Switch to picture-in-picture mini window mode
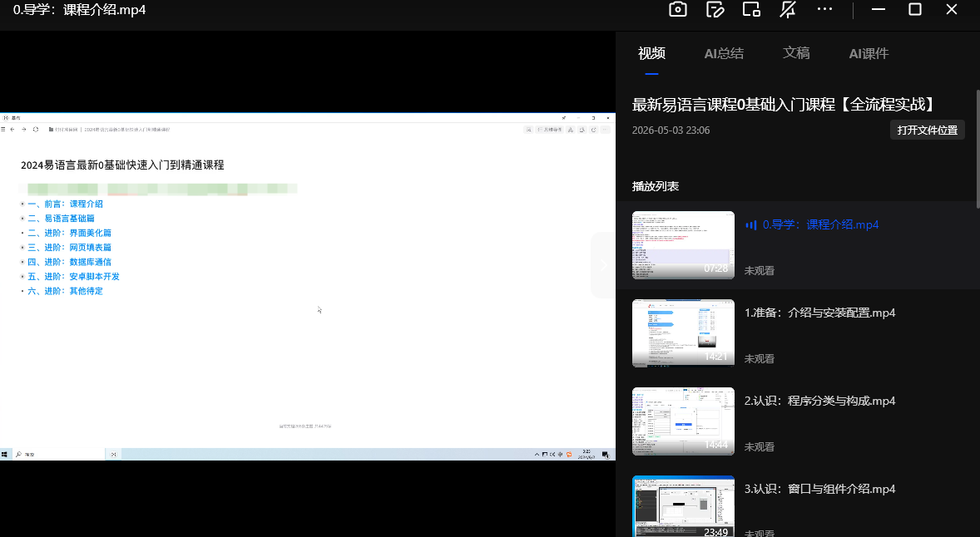 (751, 9)
